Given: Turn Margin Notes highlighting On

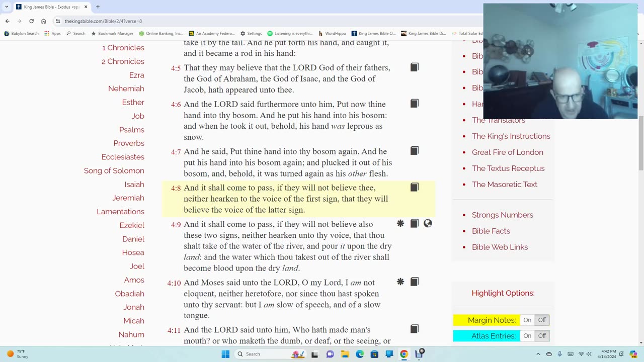Looking at the screenshot, I should pyautogui.click(x=527, y=320).
